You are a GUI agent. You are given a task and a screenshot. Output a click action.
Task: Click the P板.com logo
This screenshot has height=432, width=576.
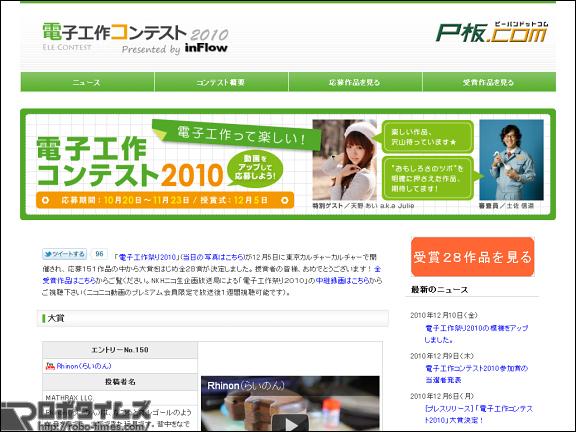492,32
